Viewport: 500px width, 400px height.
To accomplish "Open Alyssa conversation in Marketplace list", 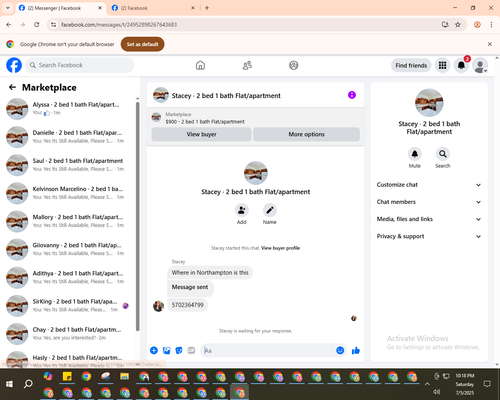I will [x=68, y=109].
